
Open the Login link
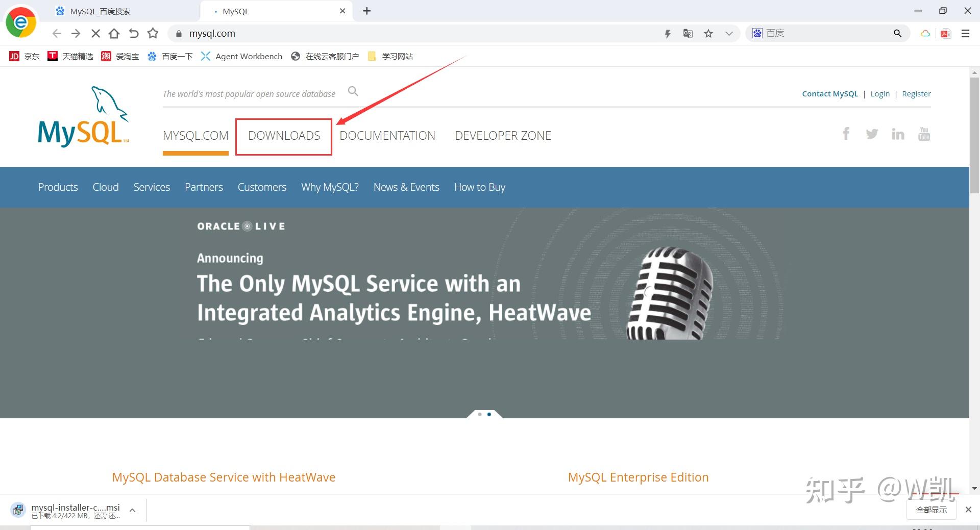880,94
